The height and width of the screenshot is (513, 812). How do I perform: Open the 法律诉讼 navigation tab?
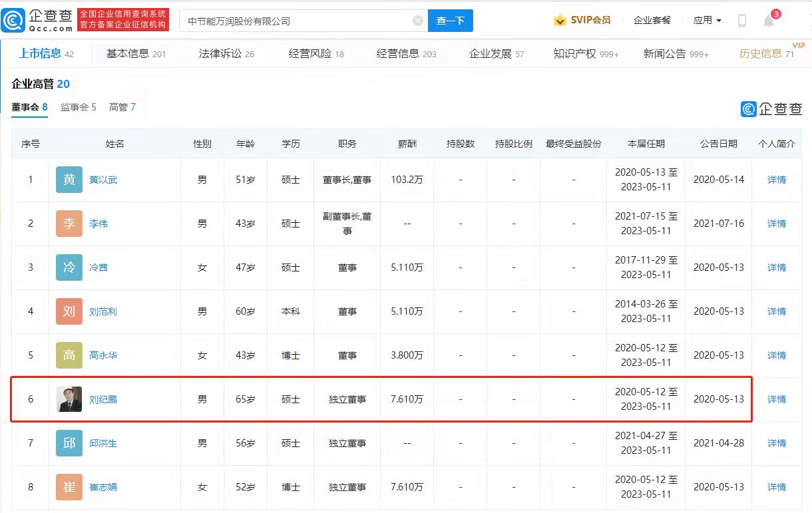pyautogui.click(x=226, y=54)
